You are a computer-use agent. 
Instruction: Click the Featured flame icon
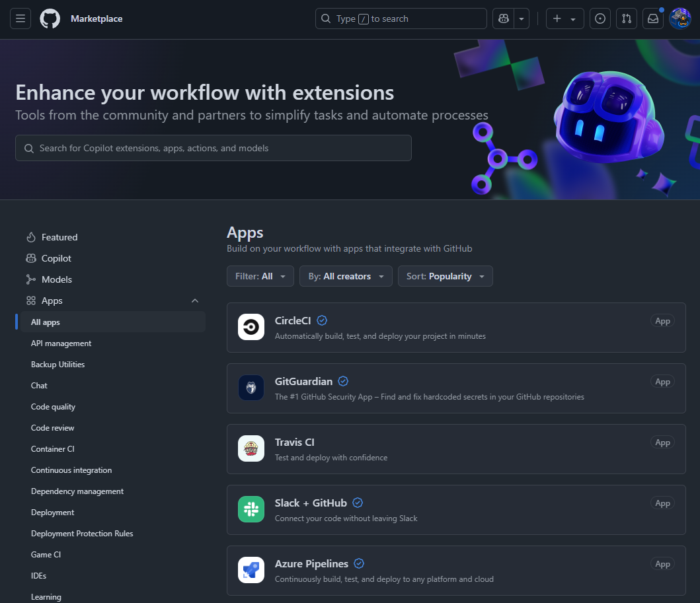tap(31, 237)
